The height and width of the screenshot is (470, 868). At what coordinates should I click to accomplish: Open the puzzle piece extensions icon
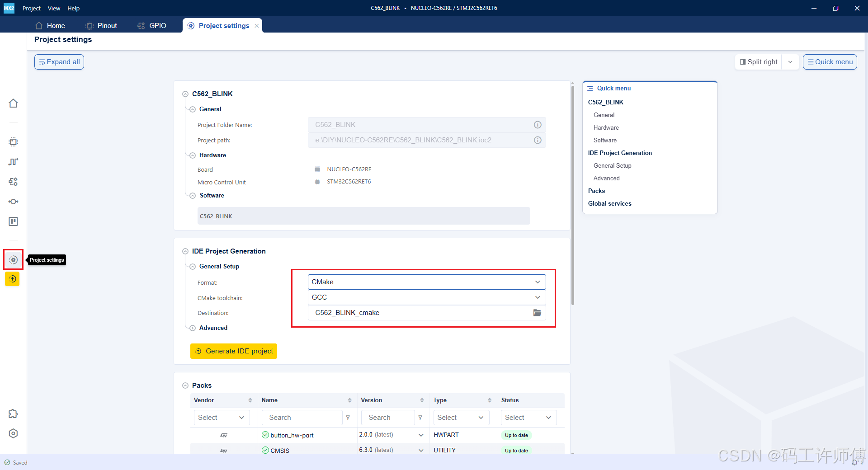[13, 414]
